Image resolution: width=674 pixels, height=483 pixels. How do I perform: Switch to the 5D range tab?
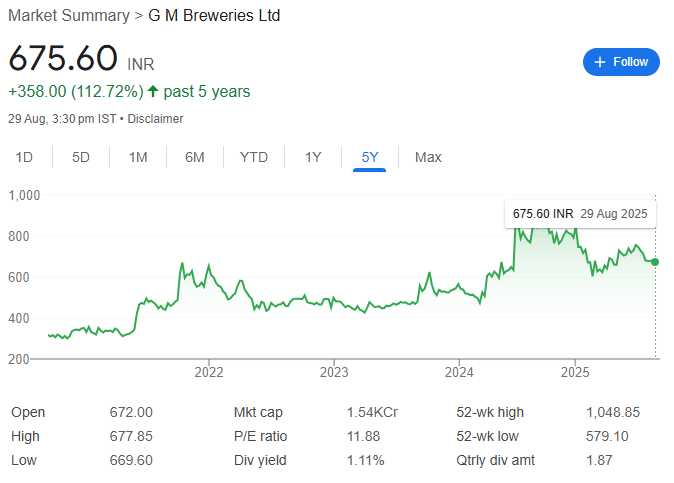[81, 157]
